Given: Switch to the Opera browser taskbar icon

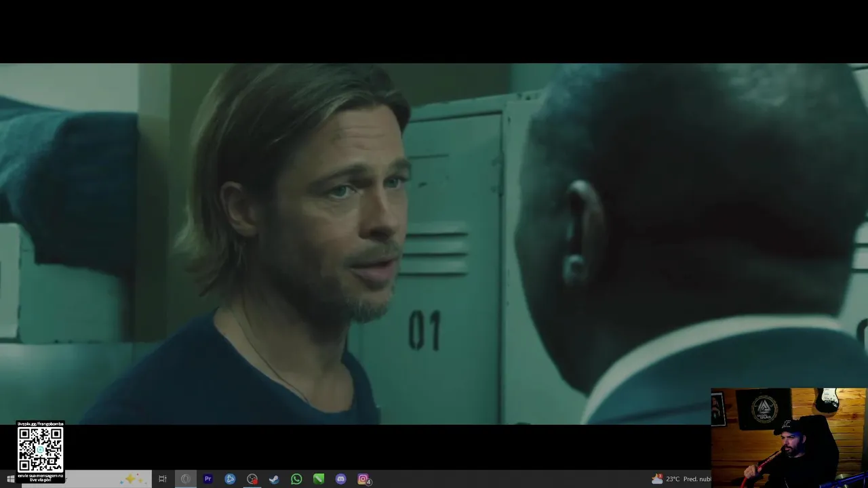Looking at the screenshot, I should (x=185, y=479).
